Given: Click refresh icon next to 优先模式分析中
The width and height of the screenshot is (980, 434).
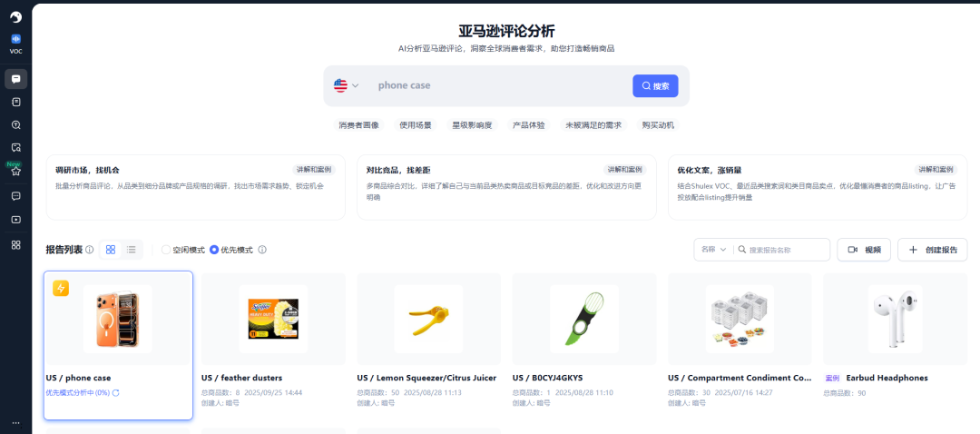Looking at the screenshot, I should (115, 393).
